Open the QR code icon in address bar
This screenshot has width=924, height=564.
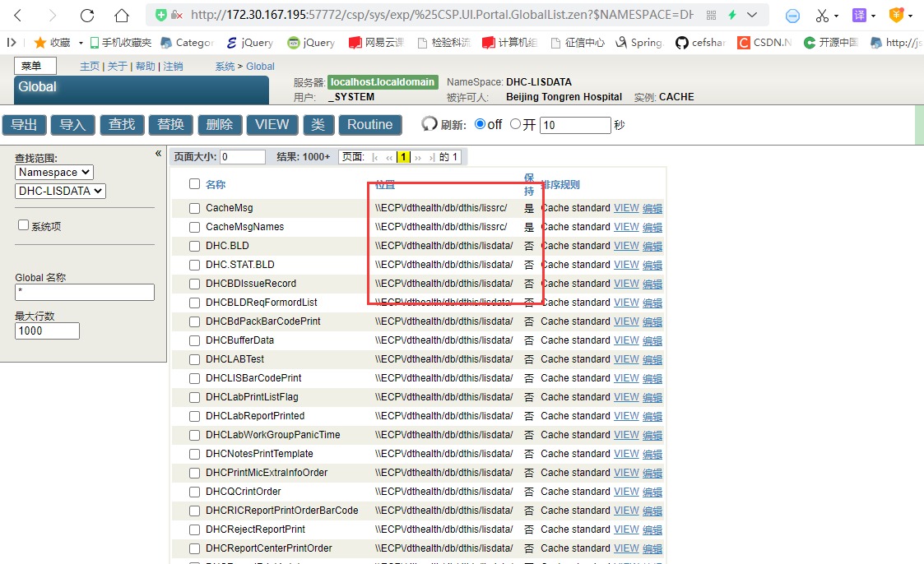click(711, 16)
